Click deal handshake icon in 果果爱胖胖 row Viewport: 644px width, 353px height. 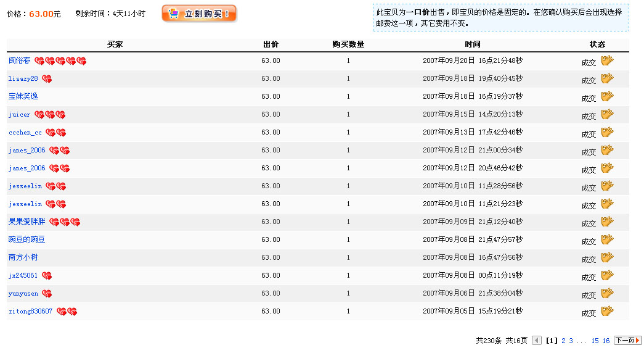(608, 222)
